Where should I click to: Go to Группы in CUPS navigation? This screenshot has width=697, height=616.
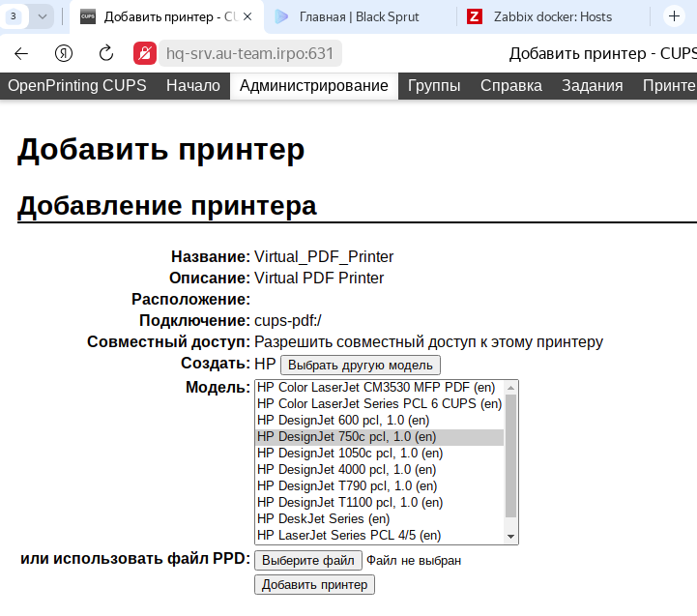(x=433, y=85)
